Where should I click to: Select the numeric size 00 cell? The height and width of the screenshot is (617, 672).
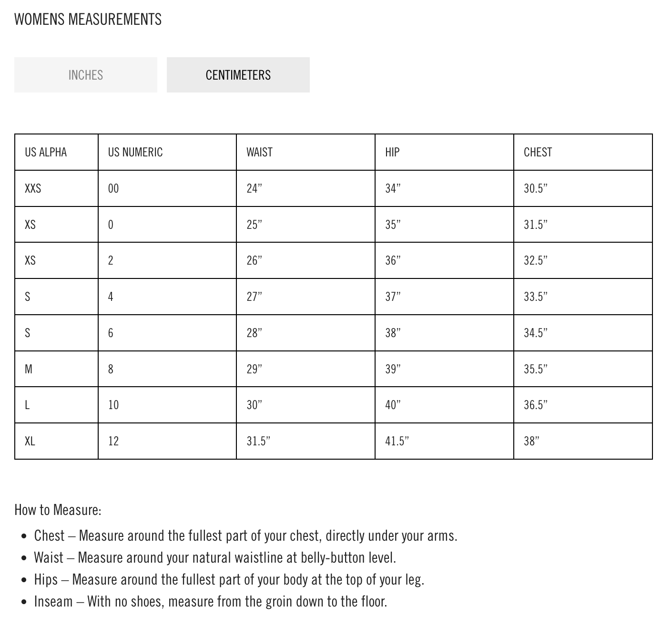pyautogui.click(x=113, y=188)
